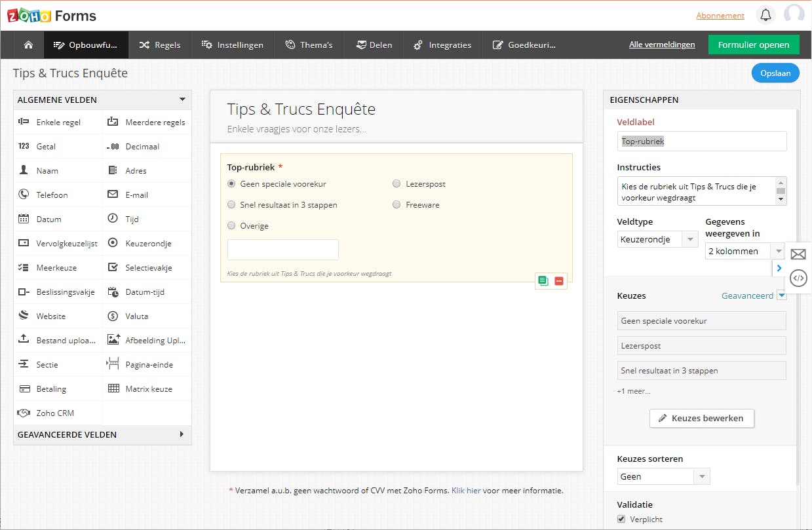Screen dimensions: 812x530
Task: Open the Instellingen tab
Action: [232, 45]
